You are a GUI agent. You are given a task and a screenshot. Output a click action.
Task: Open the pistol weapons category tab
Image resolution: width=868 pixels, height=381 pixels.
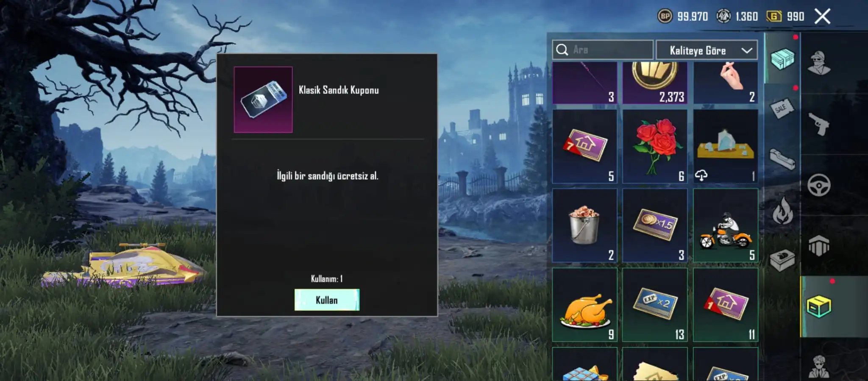click(x=818, y=124)
